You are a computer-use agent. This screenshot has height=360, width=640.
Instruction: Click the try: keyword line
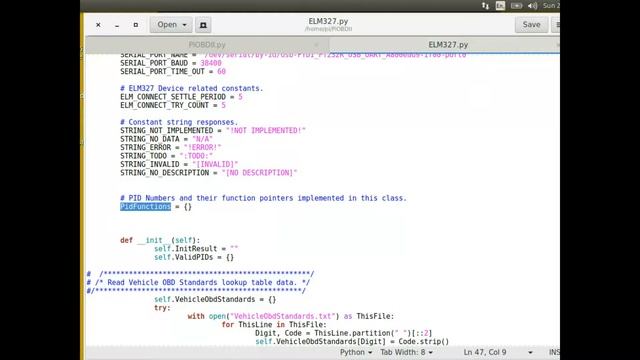tap(162, 308)
